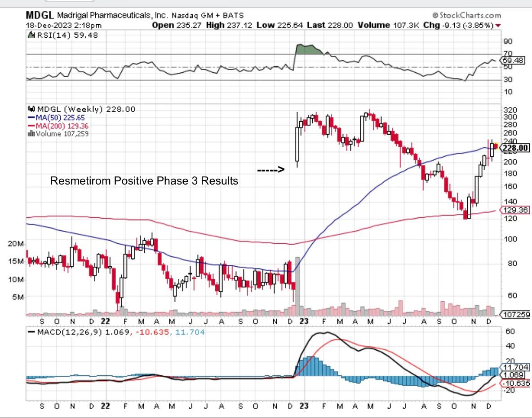The width and height of the screenshot is (532, 418).
Task: Click the 11.704 MACD histogram value tag
Action: (514, 367)
